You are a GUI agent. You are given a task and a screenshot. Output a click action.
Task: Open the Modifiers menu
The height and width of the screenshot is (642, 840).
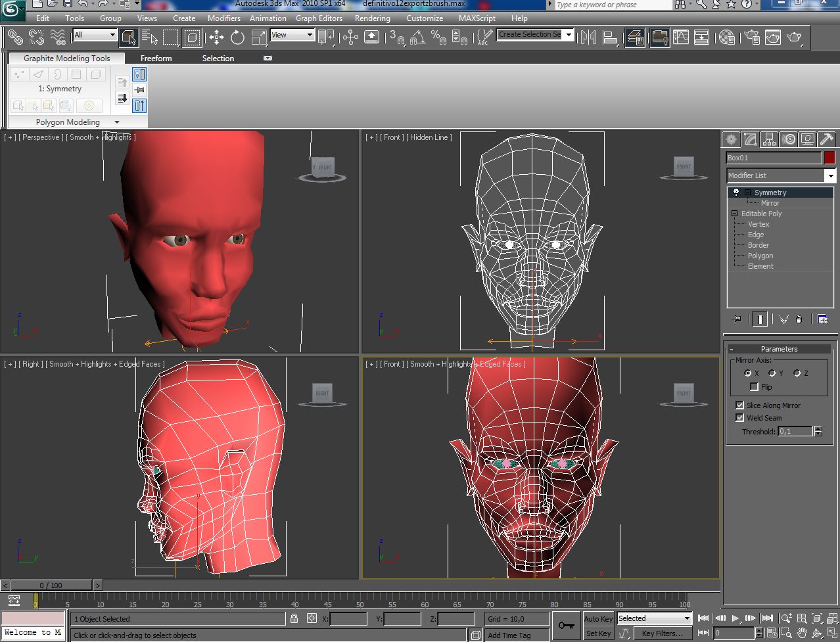223,18
